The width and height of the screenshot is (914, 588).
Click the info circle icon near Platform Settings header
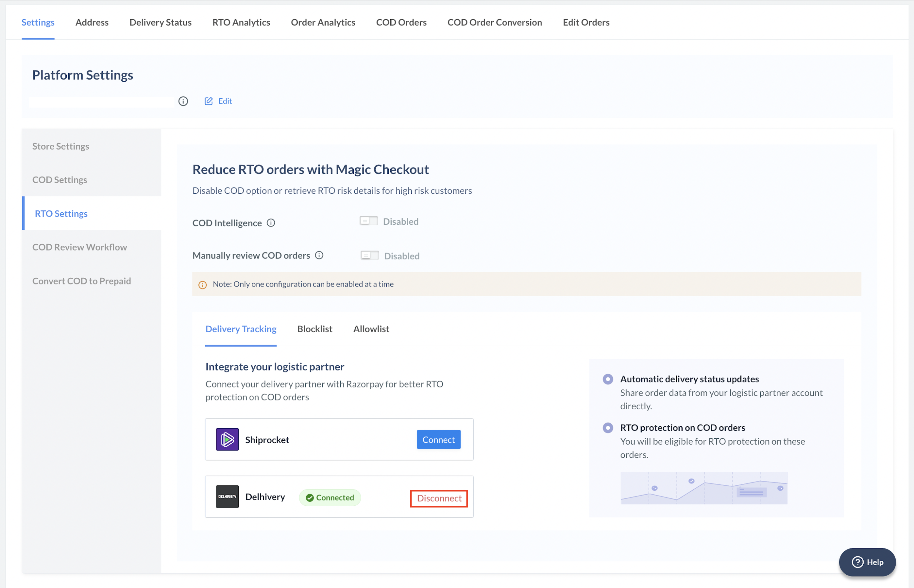[x=183, y=101]
